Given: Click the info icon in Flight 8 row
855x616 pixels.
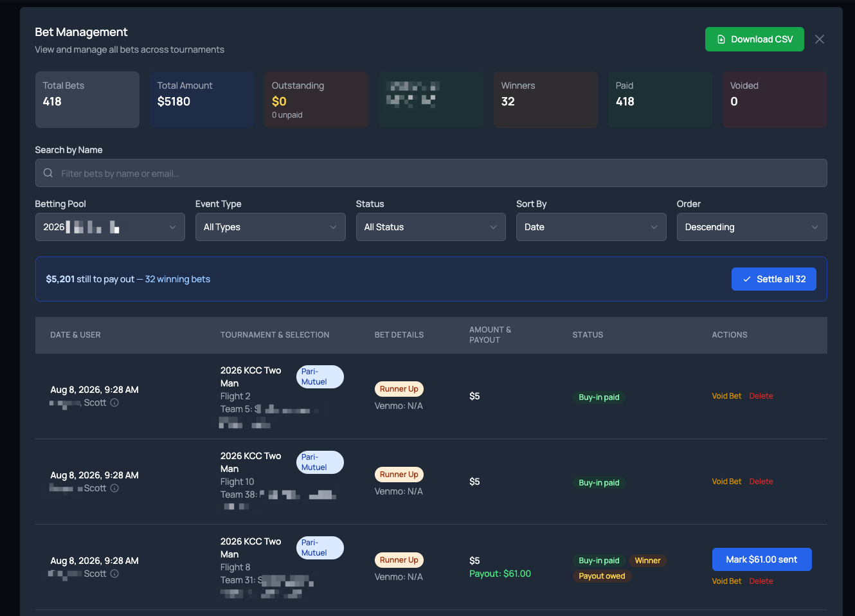Looking at the screenshot, I should (x=114, y=574).
